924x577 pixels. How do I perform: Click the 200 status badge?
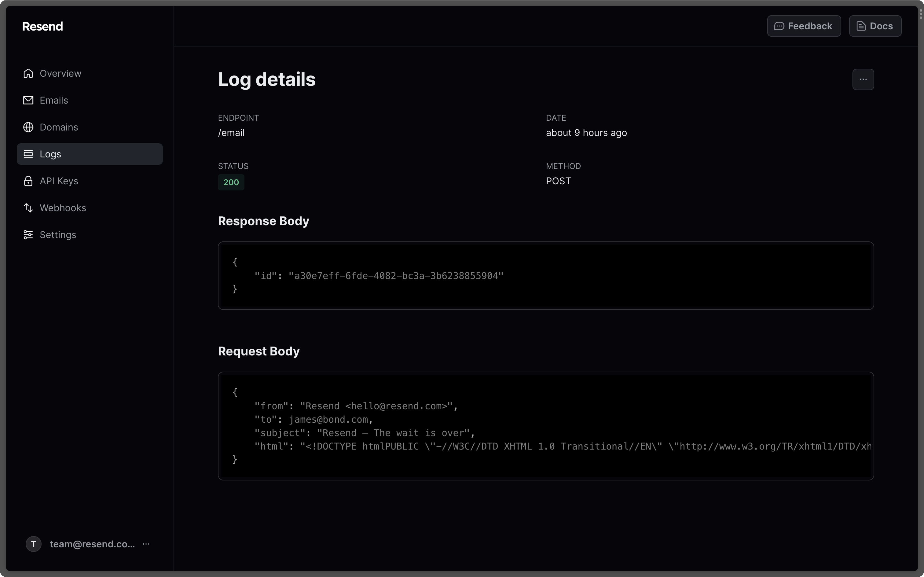point(231,182)
